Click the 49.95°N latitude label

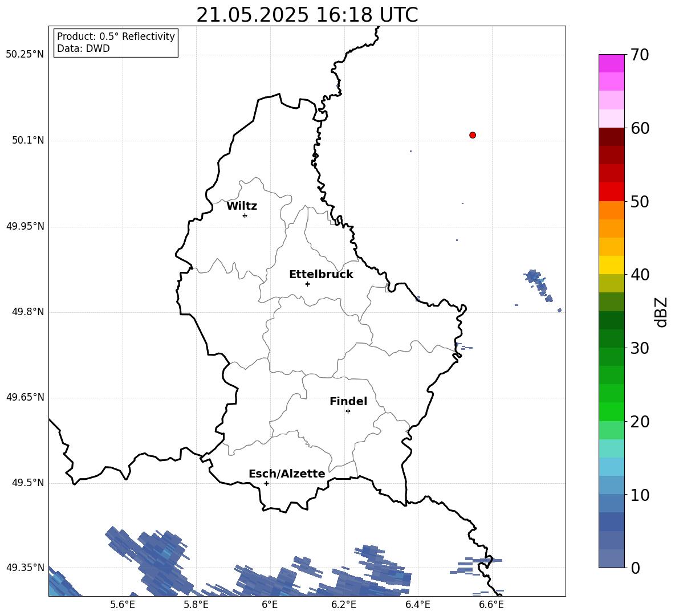tap(25, 226)
